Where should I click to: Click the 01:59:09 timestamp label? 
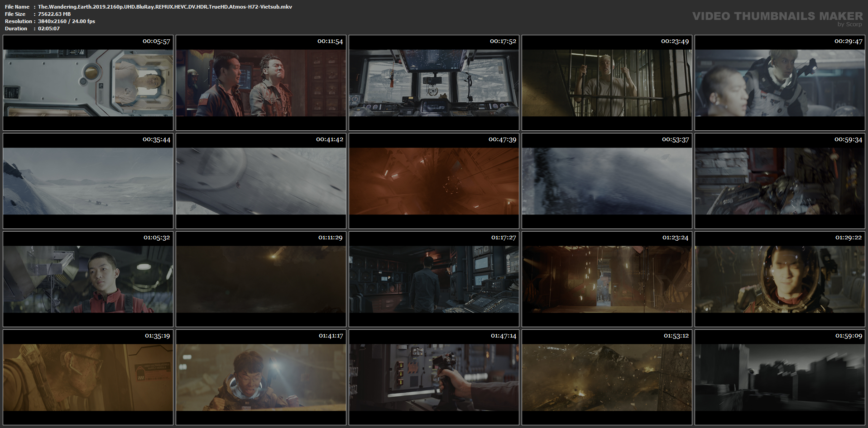pos(849,336)
